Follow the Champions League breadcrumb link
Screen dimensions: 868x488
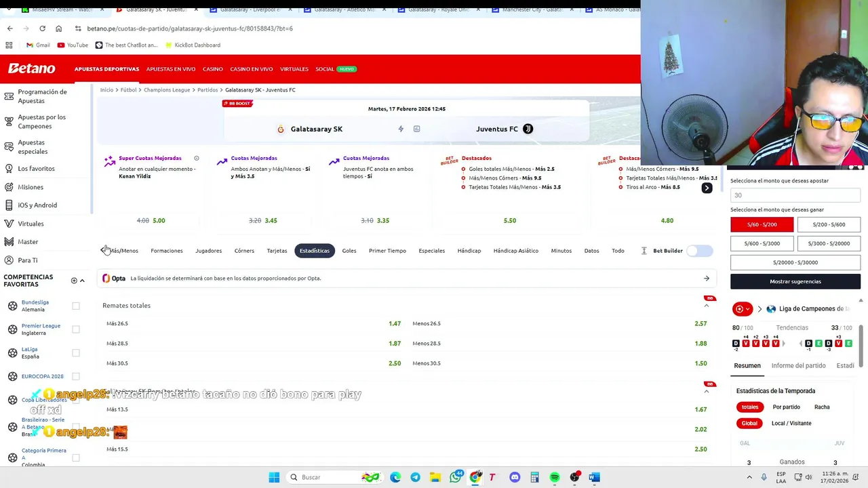point(167,89)
